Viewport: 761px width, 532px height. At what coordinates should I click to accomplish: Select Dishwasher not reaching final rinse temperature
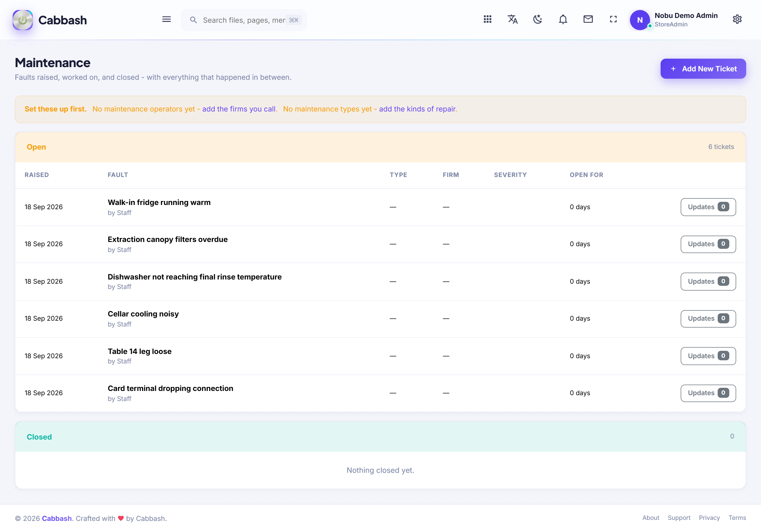pos(194,277)
